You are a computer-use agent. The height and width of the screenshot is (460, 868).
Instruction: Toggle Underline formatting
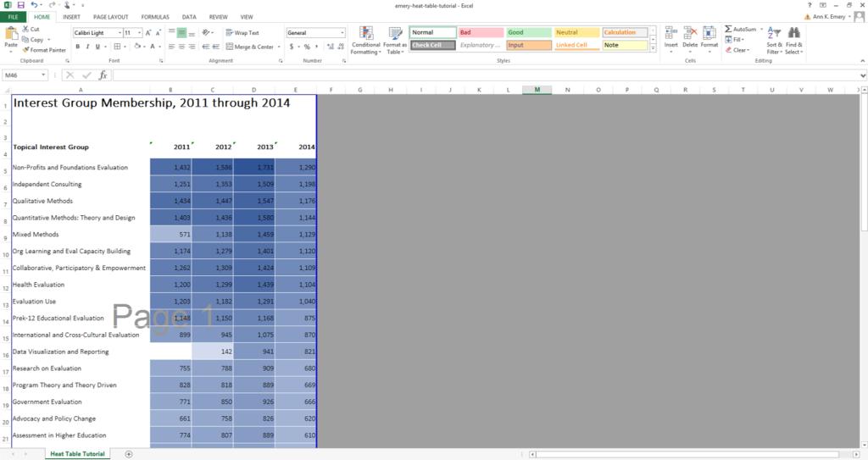[97, 47]
